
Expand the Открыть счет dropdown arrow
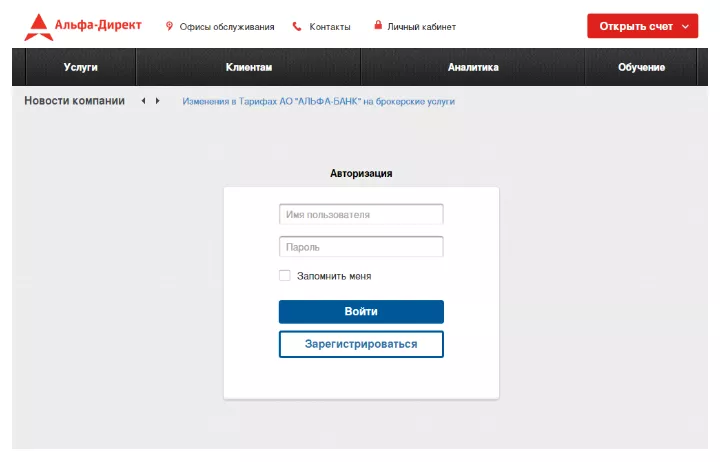pyautogui.click(x=685, y=26)
